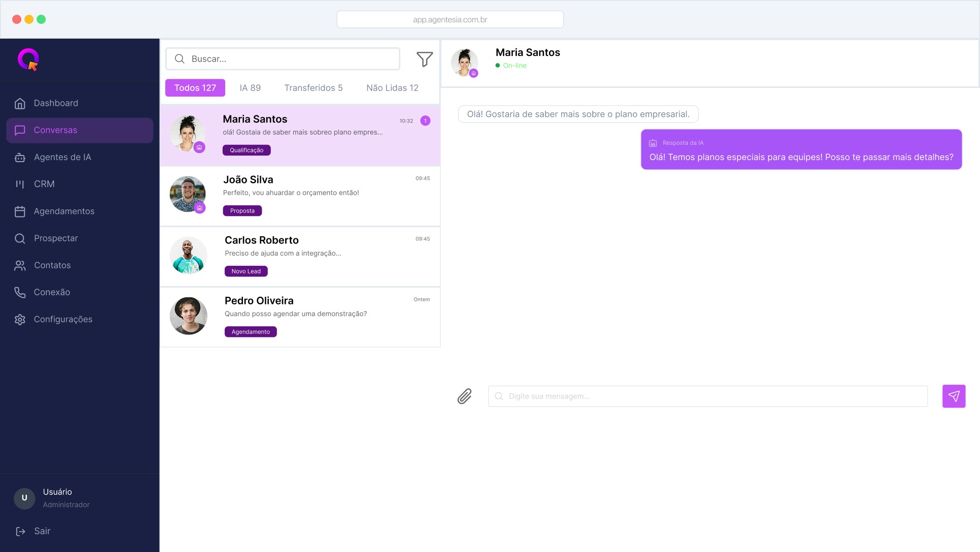
Task: Show Transferidos 5 conversations
Action: tap(313, 88)
